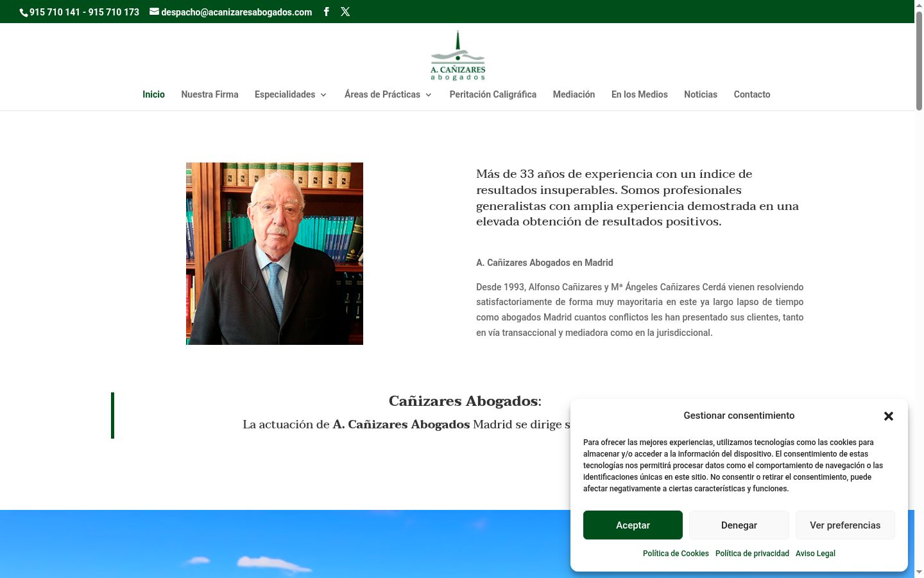Expand the Especialidades chevron

[x=323, y=95]
